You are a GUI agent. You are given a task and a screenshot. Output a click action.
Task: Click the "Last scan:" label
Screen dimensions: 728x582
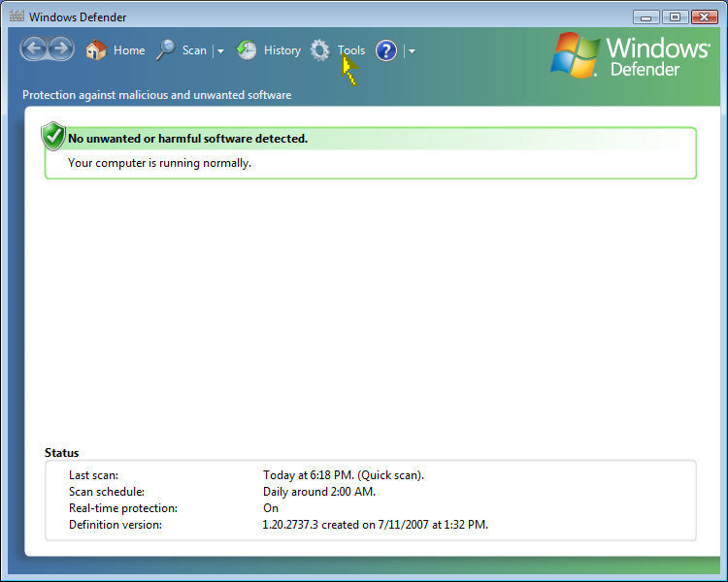pyautogui.click(x=93, y=475)
